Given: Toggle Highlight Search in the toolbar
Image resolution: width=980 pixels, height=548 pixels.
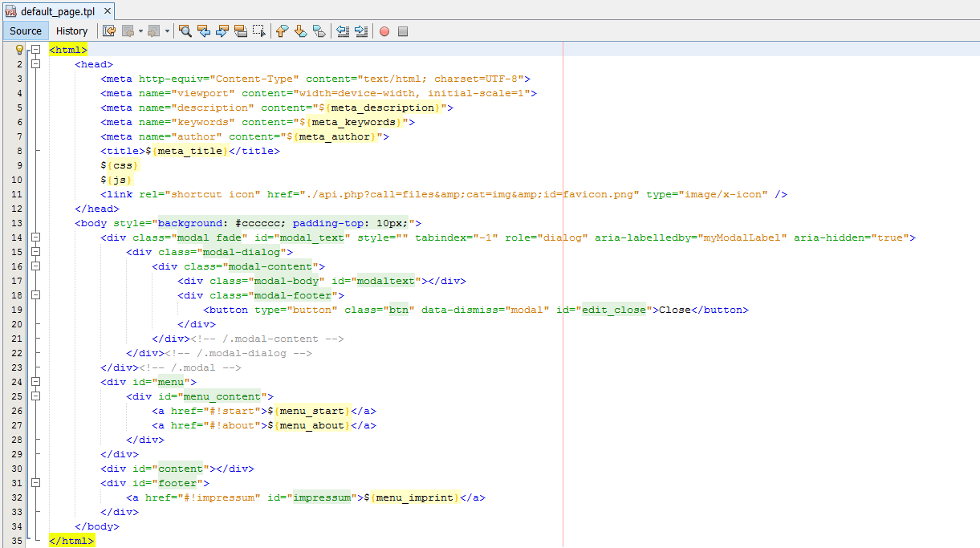Looking at the screenshot, I should [241, 31].
